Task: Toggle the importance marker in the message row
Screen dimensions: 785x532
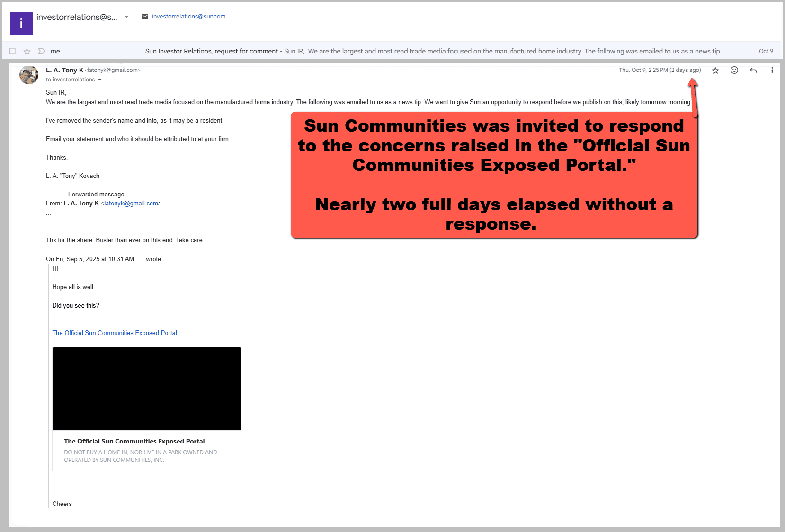Action: pos(41,51)
